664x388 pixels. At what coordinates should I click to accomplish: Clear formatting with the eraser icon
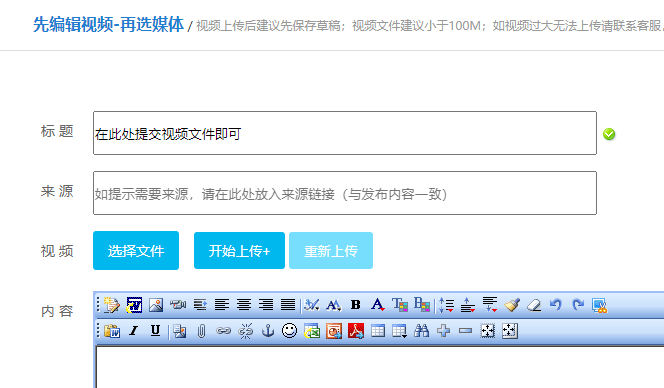[534, 305]
